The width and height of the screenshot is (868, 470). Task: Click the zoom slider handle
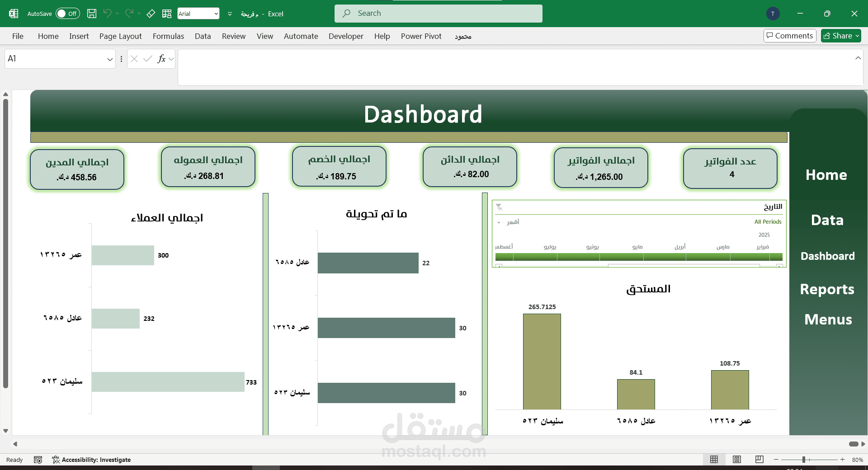[804, 460]
